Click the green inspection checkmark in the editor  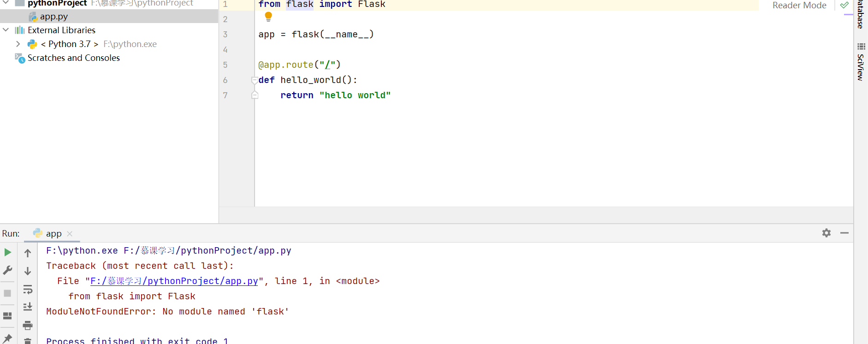(844, 5)
